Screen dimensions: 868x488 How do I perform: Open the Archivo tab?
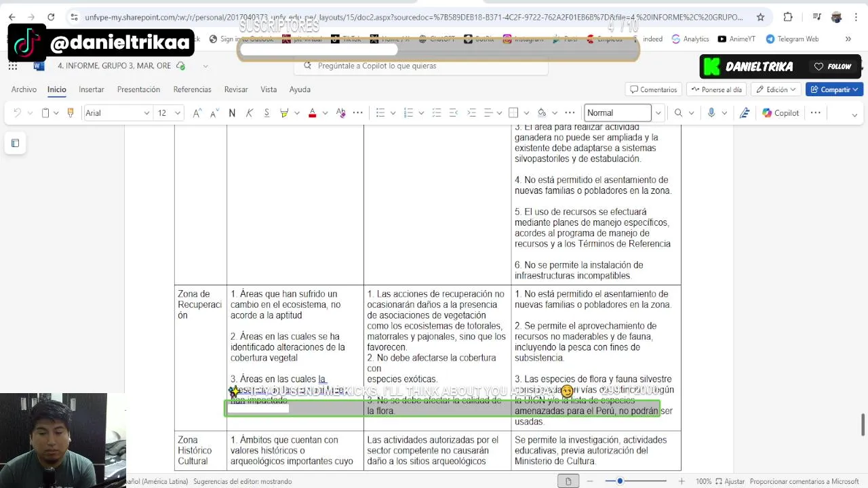[x=24, y=89]
